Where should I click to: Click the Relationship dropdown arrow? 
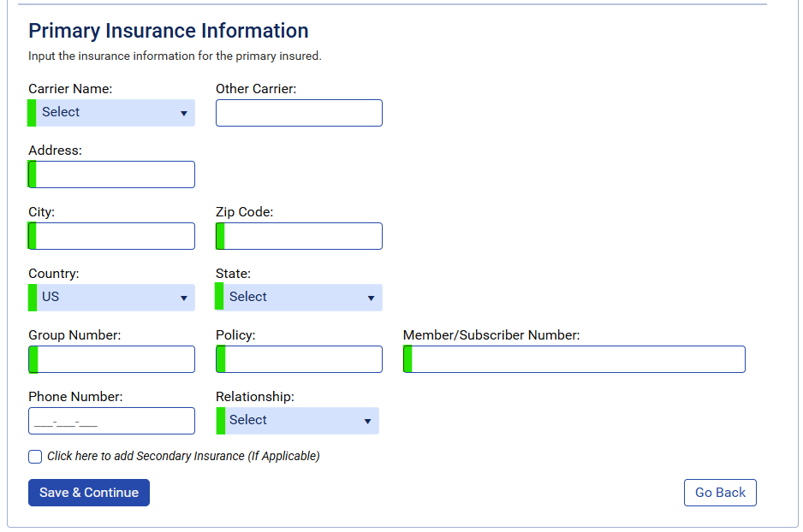(x=367, y=421)
